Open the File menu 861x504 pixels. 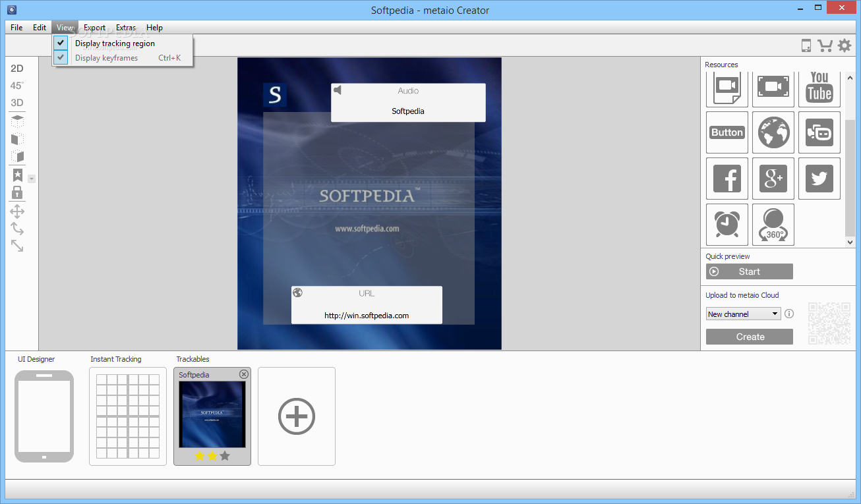tap(16, 28)
